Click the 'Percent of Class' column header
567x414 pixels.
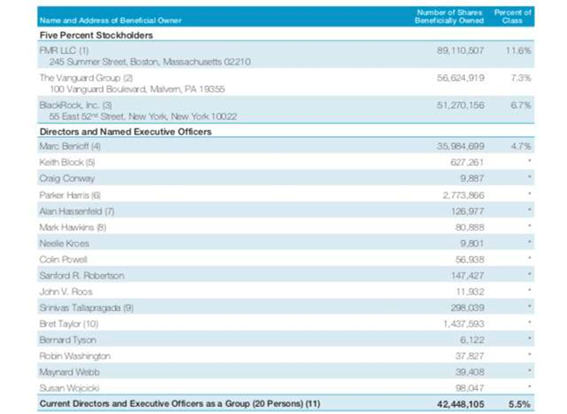coord(512,17)
